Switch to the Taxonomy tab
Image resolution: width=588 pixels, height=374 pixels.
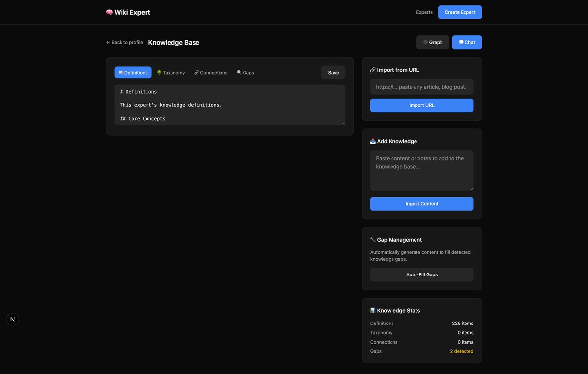(171, 73)
